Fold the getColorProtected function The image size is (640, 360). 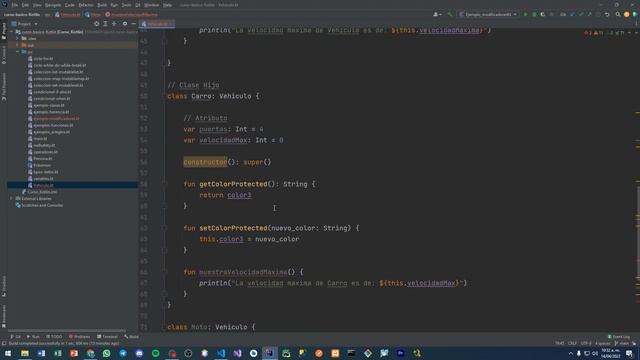pyautogui.click(x=165, y=184)
